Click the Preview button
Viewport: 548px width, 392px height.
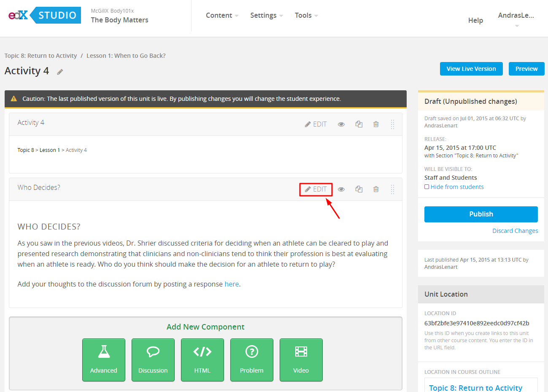click(526, 69)
